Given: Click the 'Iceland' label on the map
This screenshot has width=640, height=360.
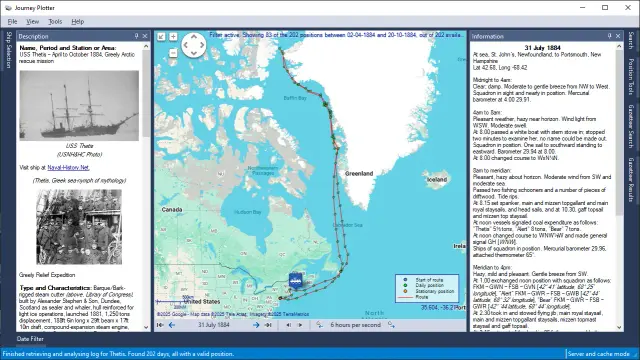Looking at the screenshot, I should coord(437,180).
